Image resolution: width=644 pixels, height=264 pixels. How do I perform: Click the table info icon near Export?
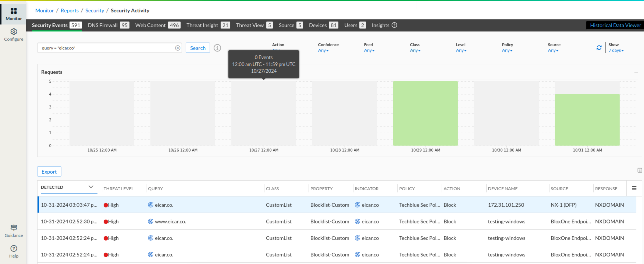point(640,170)
